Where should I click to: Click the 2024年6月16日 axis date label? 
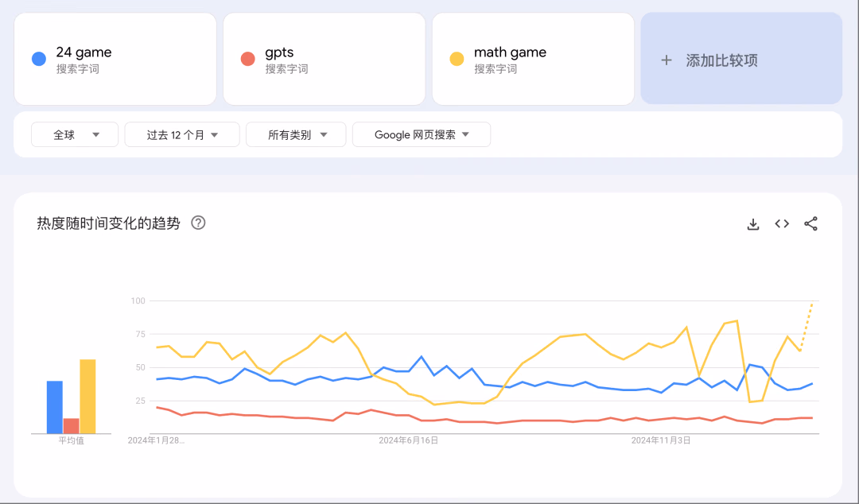click(x=409, y=440)
